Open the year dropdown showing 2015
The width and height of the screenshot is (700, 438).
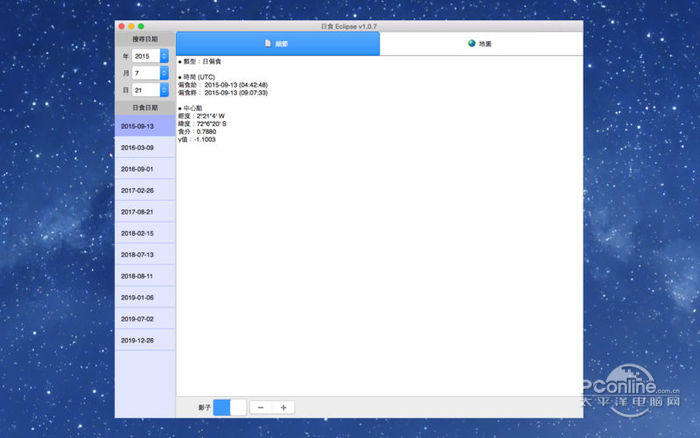(150, 56)
